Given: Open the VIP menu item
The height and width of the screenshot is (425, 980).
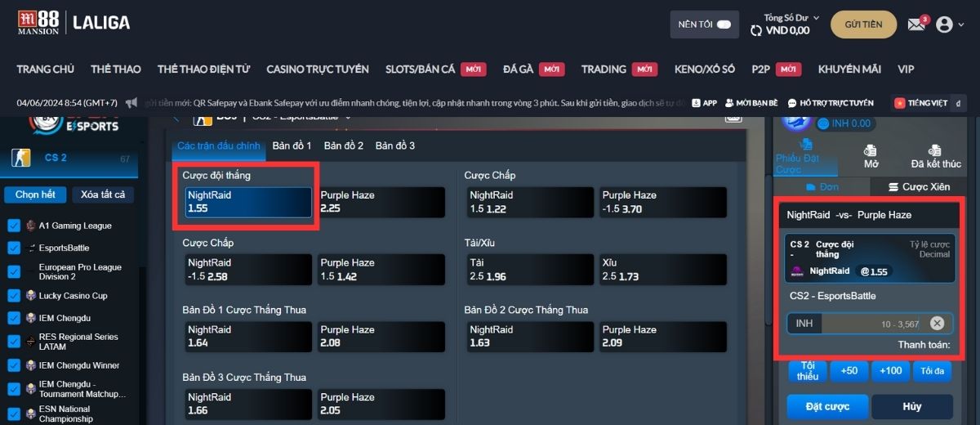Looking at the screenshot, I should [x=906, y=69].
